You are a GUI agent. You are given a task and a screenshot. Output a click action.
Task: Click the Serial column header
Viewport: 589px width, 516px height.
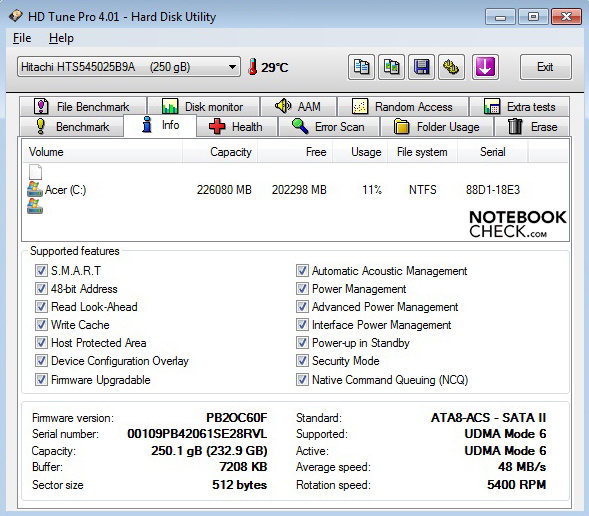(492, 152)
